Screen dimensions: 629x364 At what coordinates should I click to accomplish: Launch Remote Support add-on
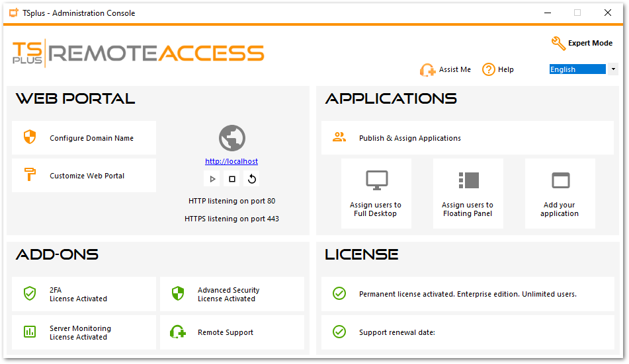(231, 332)
